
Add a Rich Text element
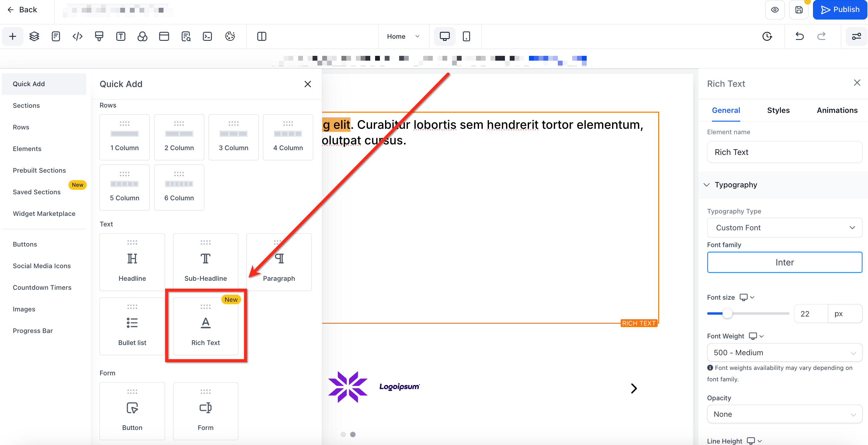[206, 326]
